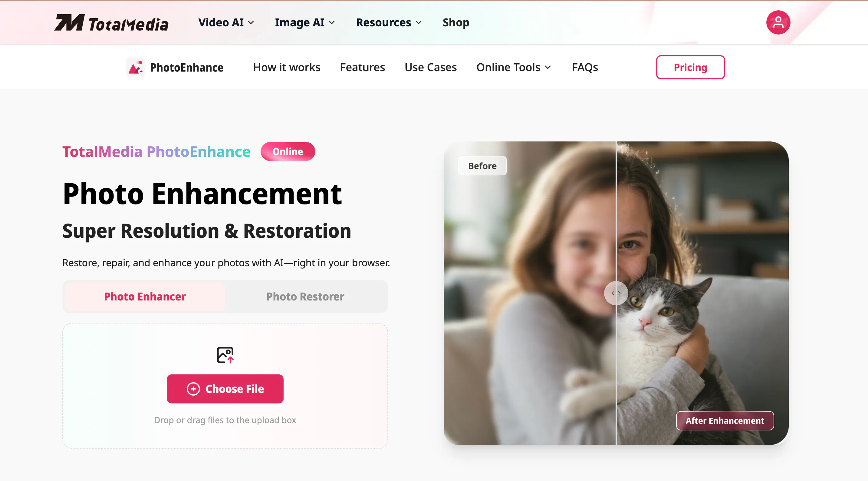Expand the Online Tools dropdown
The height and width of the screenshot is (481, 868).
tap(514, 67)
